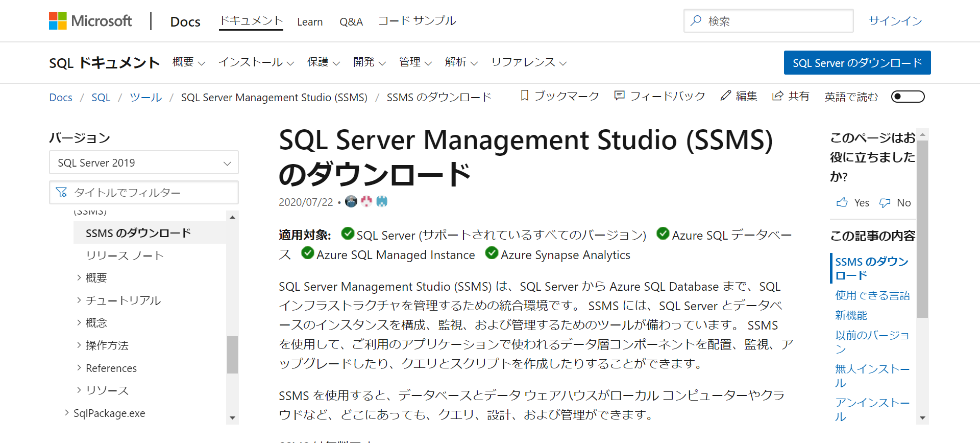This screenshot has width=980, height=443.
Task: Jump to アンインストール section
Action: click(872, 409)
